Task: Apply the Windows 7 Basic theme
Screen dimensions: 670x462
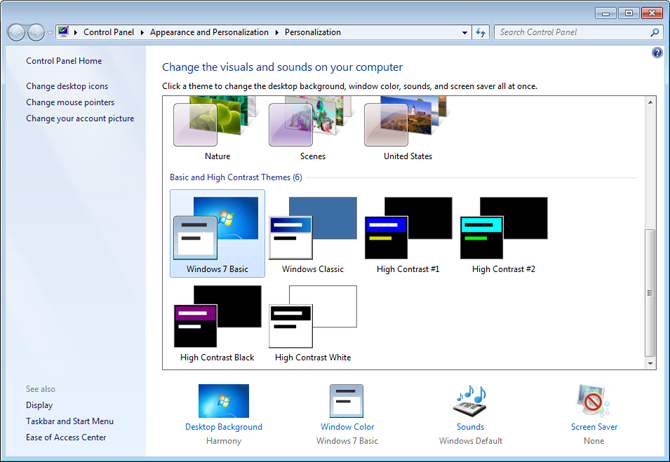Action: click(x=217, y=233)
